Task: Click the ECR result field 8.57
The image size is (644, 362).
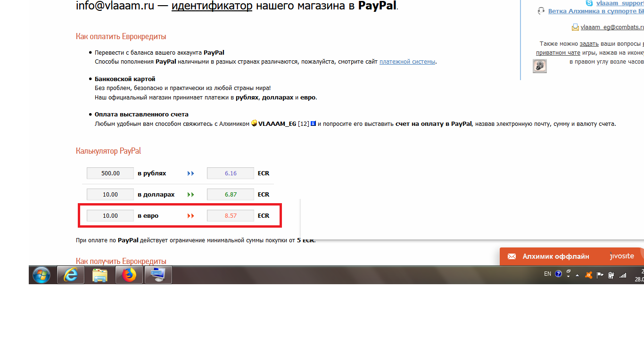Action: tap(231, 216)
